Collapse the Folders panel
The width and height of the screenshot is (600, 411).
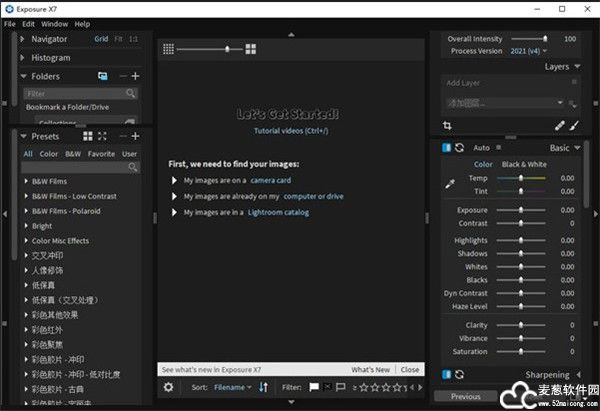23,76
